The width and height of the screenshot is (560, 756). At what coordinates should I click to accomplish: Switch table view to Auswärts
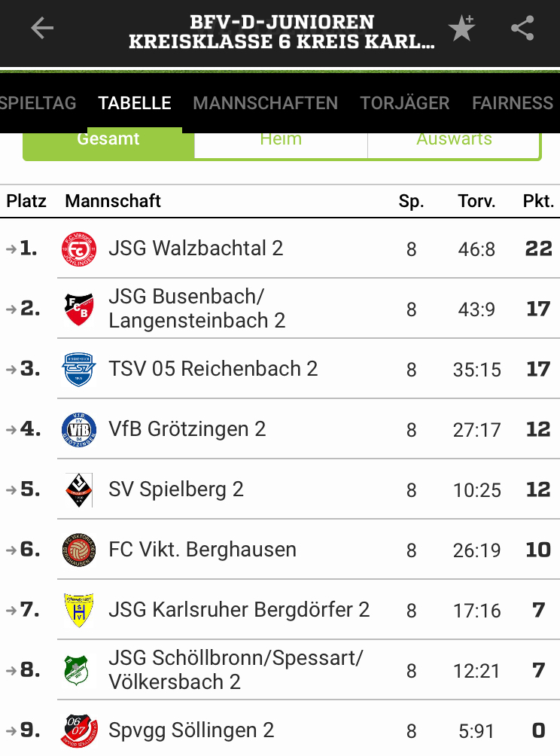pyautogui.click(x=454, y=145)
